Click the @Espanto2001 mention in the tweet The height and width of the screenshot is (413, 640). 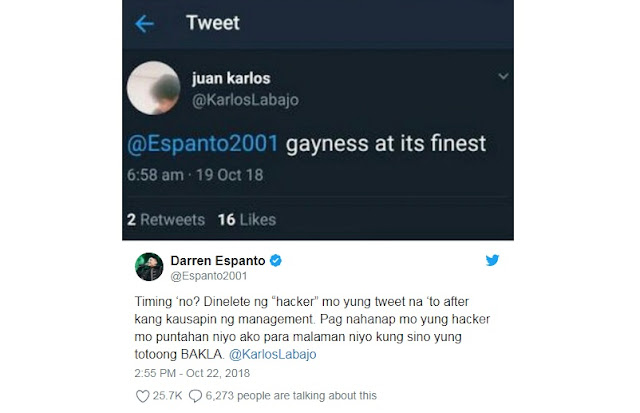[202, 144]
